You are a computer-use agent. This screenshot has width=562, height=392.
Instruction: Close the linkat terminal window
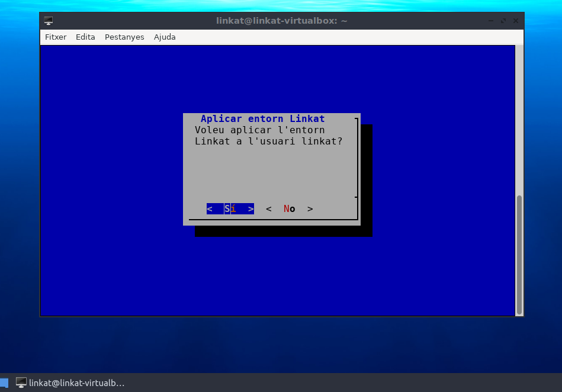click(x=516, y=21)
